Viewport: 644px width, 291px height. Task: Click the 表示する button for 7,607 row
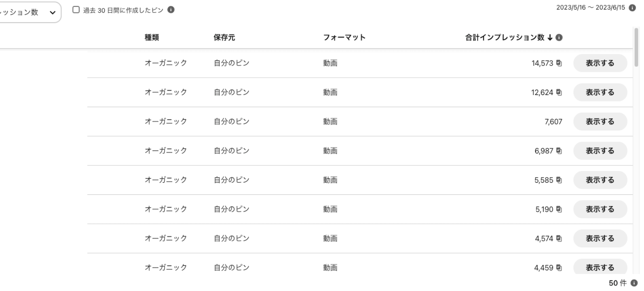(x=600, y=122)
